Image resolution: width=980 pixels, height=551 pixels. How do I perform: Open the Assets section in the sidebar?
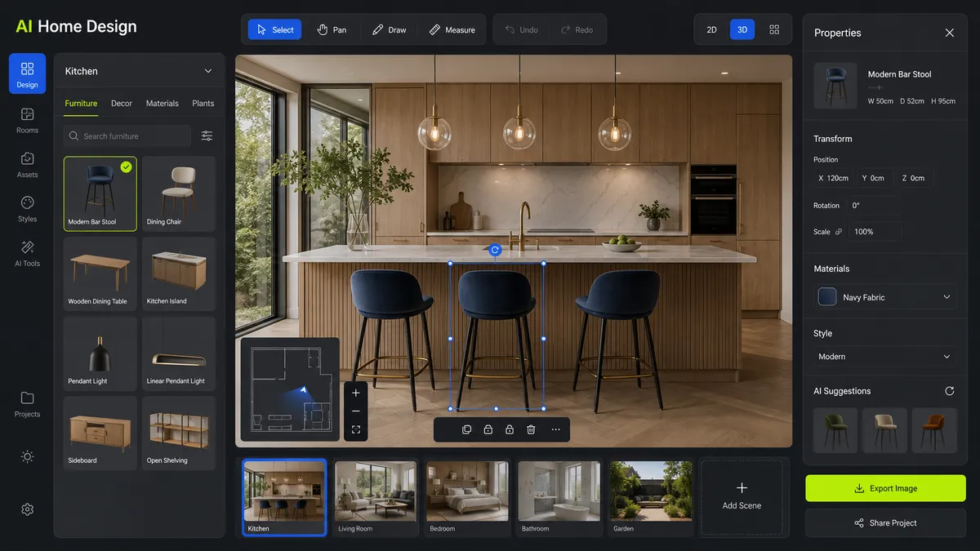tap(27, 164)
